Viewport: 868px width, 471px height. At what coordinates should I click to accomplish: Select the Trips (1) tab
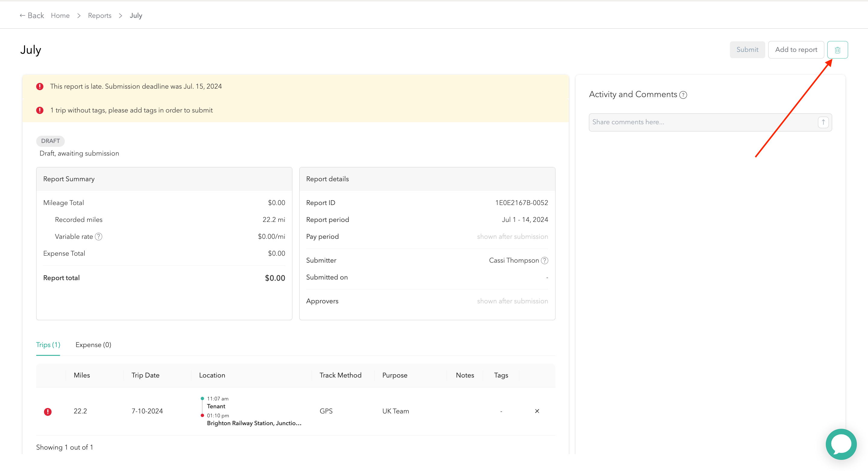coord(48,345)
